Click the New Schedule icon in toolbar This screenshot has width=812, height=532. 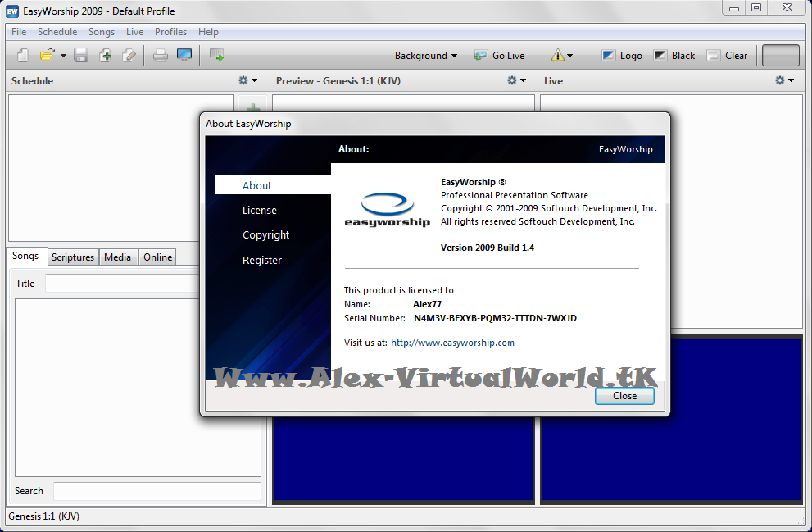coord(22,55)
